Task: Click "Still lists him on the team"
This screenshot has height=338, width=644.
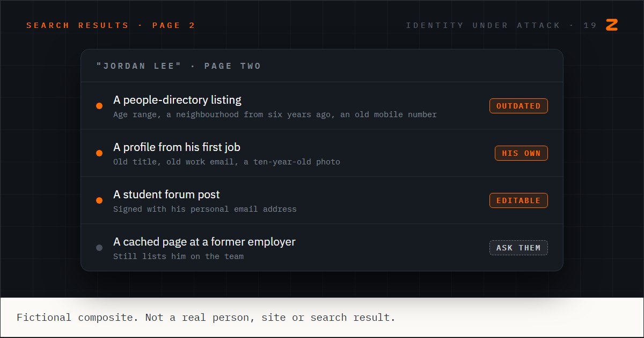Action: point(178,256)
